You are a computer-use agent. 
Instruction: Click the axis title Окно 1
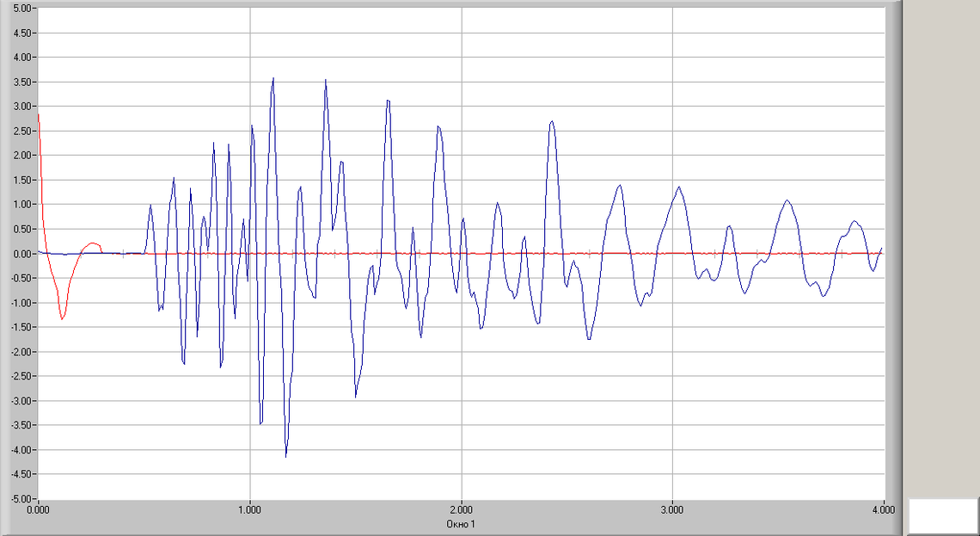click(462, 523)
